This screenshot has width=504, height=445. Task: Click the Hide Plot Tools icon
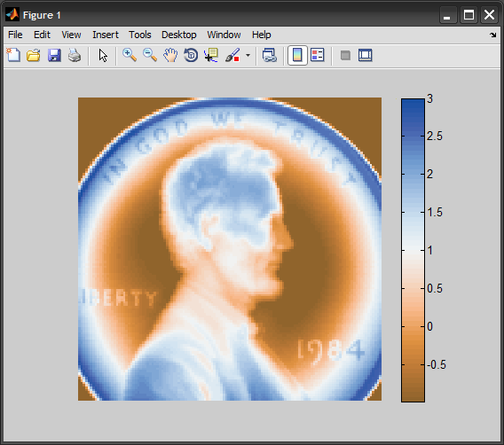pyautogui.click(x=345, y=55)
